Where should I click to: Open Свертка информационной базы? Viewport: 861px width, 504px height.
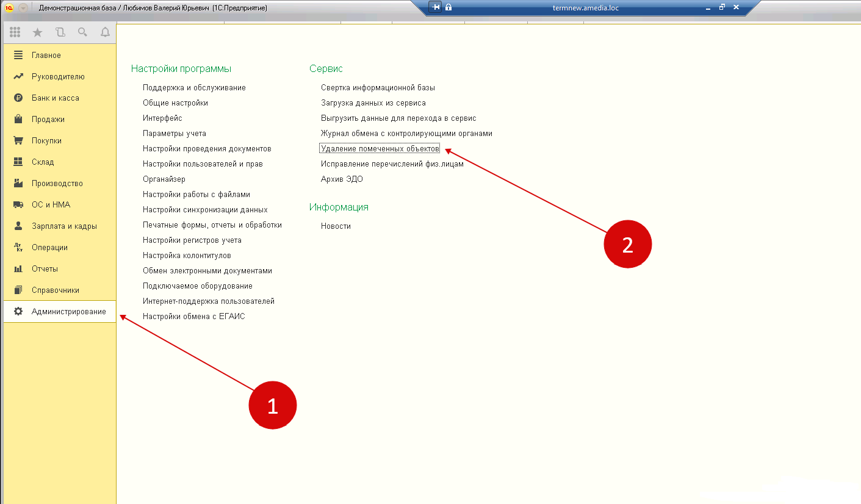[378, 87]
